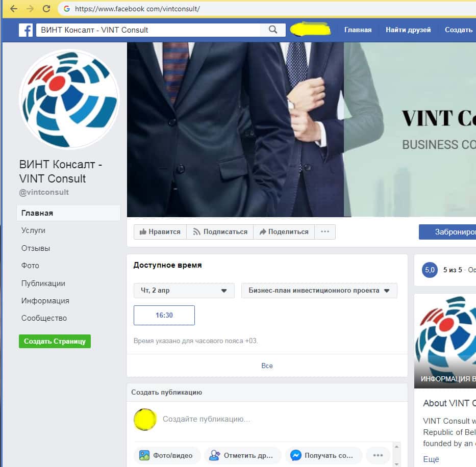Click the yellow user avatar in composer
Image resolution: width=476 pixels, height=467 pixels.
(x=145, y=420)
